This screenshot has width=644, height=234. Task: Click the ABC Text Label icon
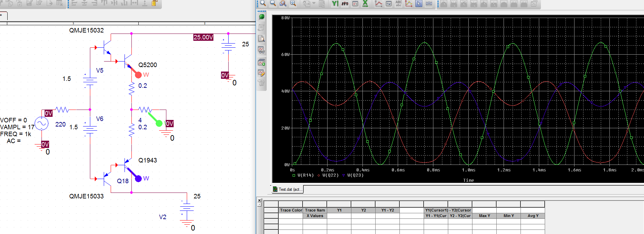(399, 3)
